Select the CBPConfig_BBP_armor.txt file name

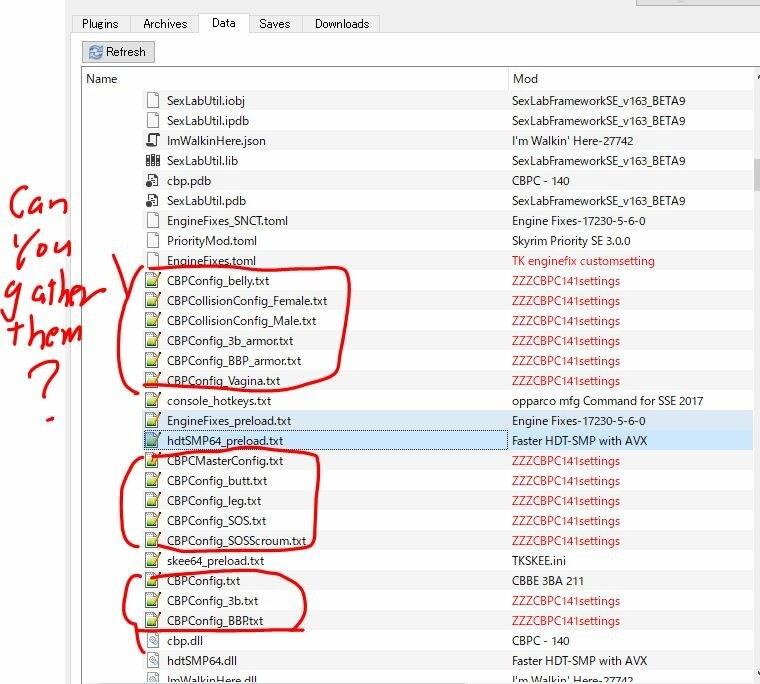[234, 361]
